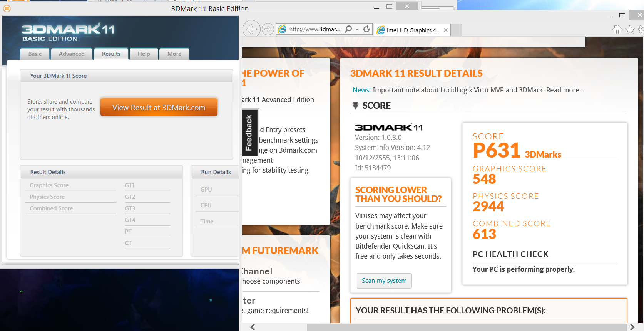Click View Result at 3DMark.com button
This screenshot has width=644, height=331.
pos(159,107)
